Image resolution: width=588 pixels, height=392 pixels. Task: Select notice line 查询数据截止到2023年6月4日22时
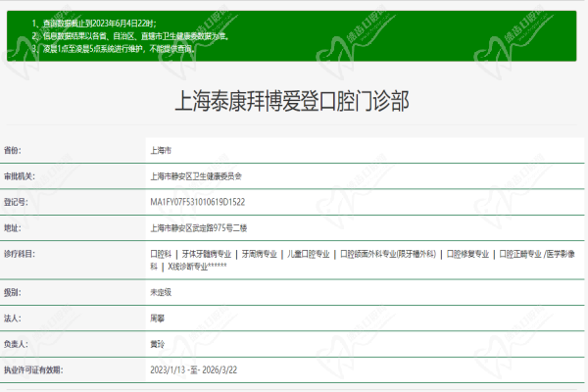(94, 24)
